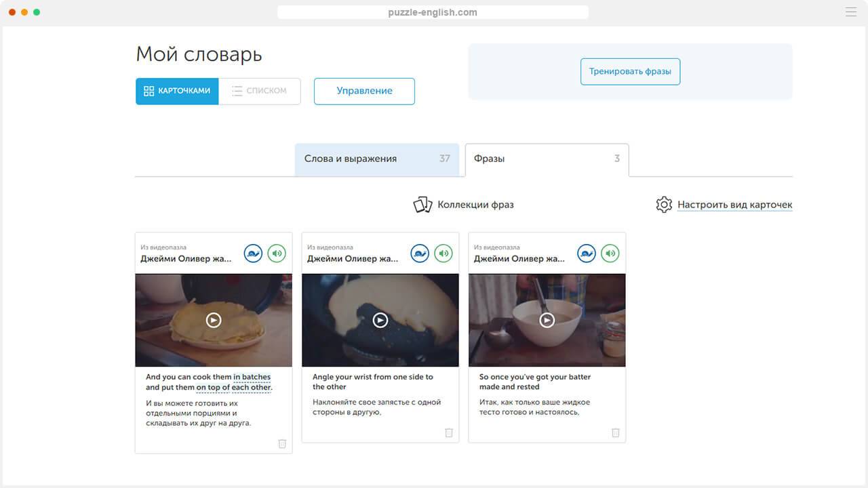Play the pancake stack video on first card
This screenshot has width=868, height=488.
tap(214, 320)
